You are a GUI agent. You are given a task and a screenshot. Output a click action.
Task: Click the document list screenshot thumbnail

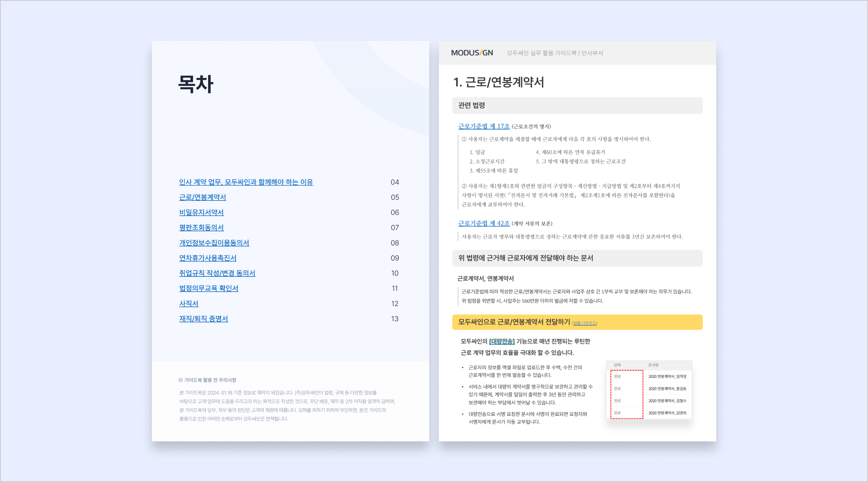tap(649, 390)
